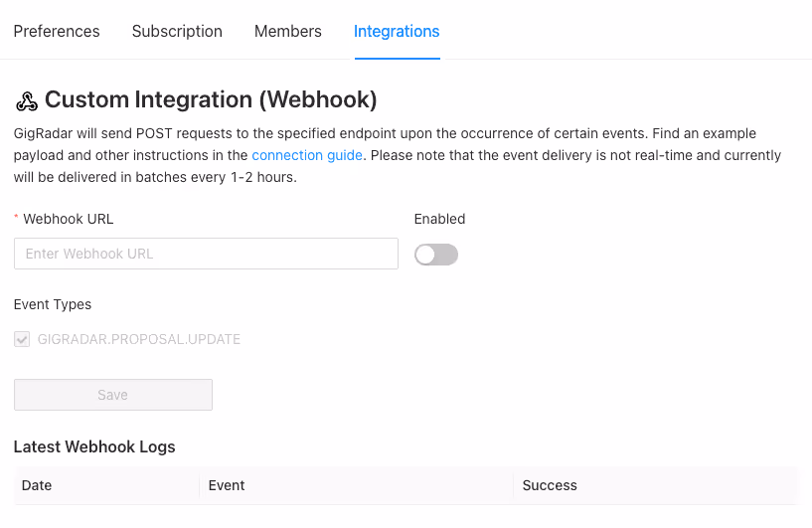Click the GIGRADAR.PROPOSAL.UPDATE event label
This screenshot has width=812, height=528.
pos(139,339)
